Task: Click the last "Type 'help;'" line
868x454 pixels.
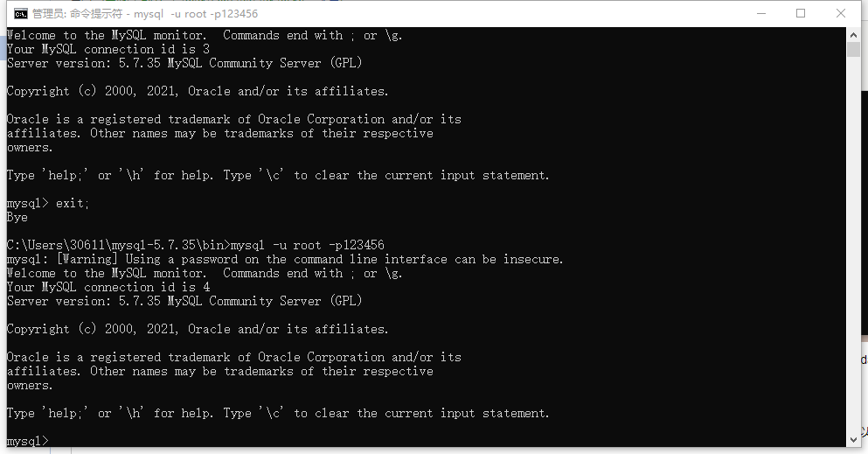Action: pyautogui.click(x=278, y=414)
